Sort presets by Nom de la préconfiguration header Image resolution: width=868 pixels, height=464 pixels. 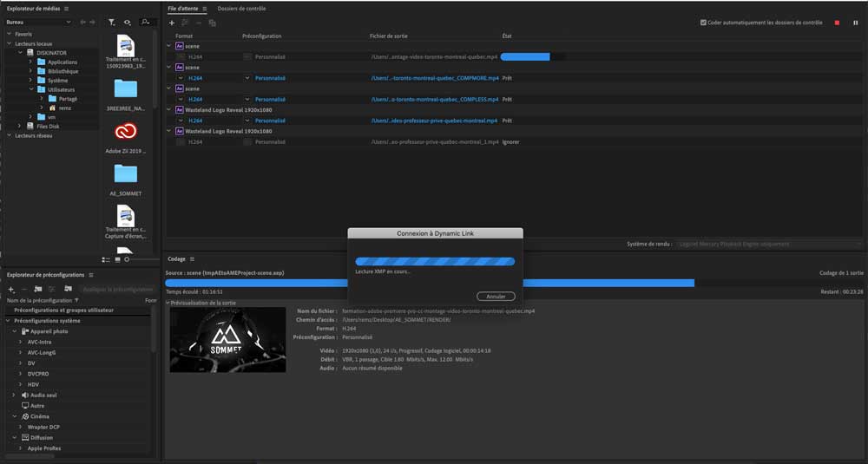(39, 300)
